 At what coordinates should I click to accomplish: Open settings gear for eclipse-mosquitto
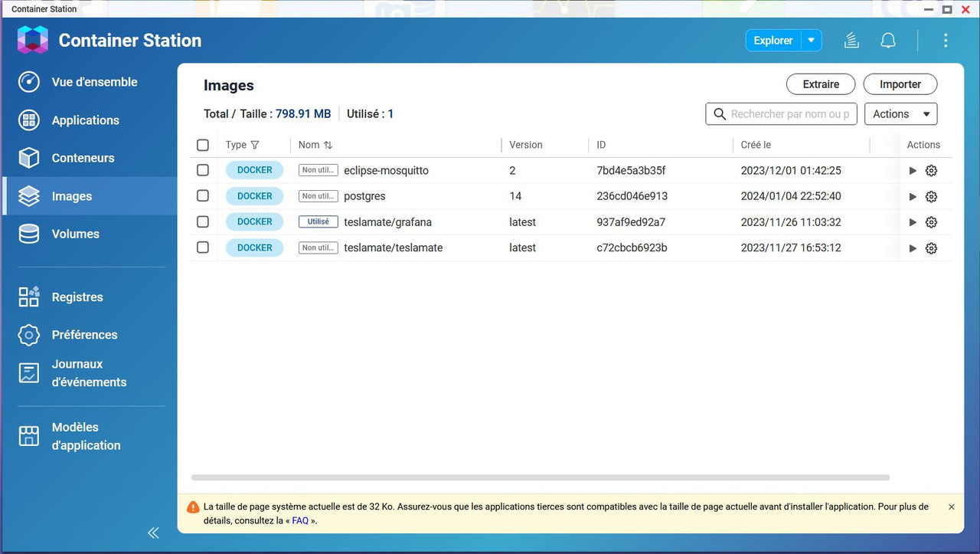(x=931, y=171)
